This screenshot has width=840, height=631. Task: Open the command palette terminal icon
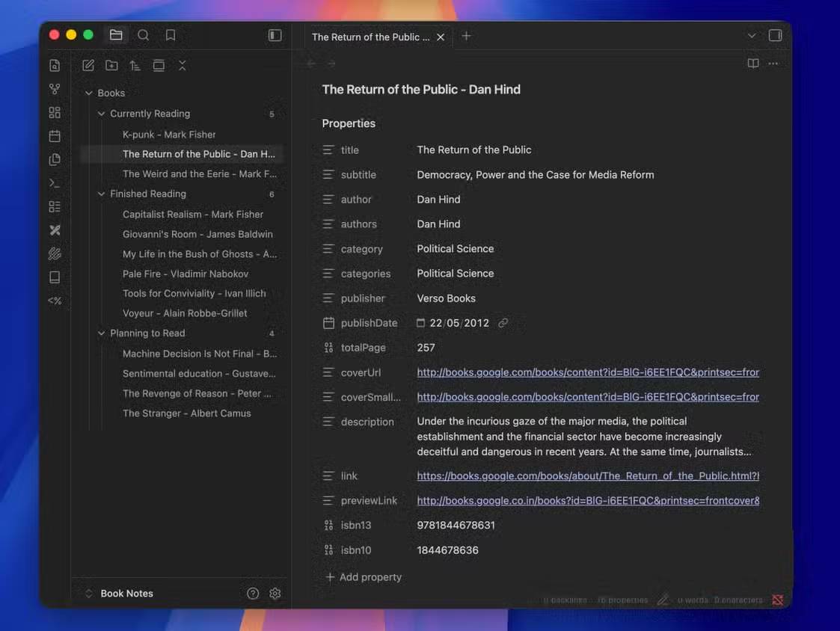(x=55, y=183)
